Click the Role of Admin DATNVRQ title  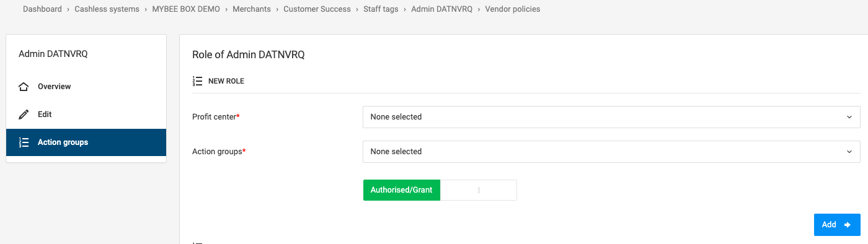[x=249, y=54]
